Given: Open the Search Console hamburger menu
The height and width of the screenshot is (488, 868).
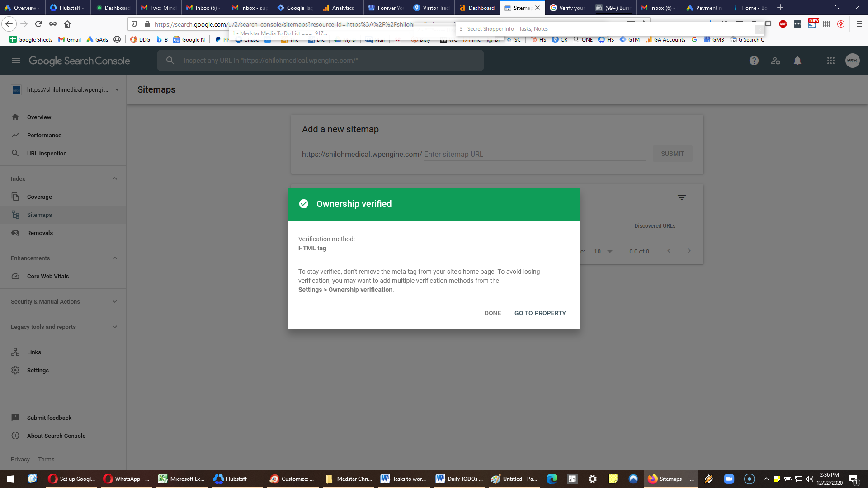Looking at the screenshot, I should pos(16,61).
